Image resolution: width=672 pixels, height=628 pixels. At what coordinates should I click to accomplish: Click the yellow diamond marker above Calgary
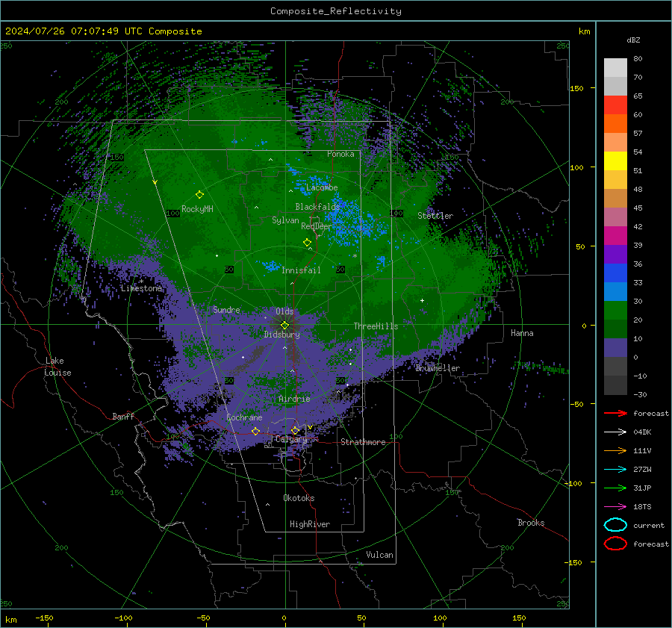pyautogui.click(x=295, y=430)
